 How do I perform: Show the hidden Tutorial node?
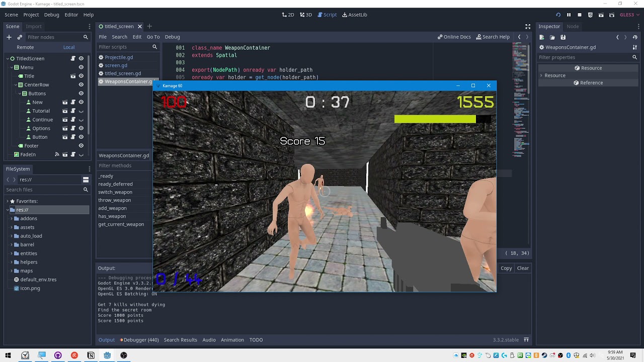pos(81,111)
